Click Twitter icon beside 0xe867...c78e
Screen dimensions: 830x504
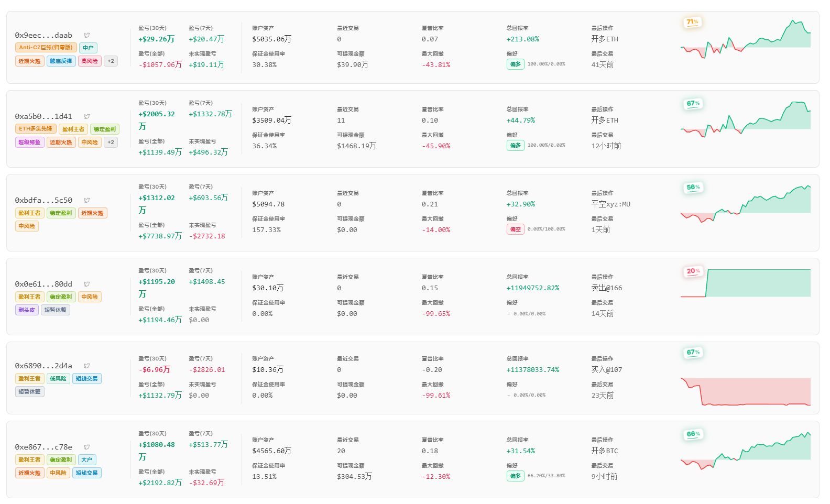87,447
